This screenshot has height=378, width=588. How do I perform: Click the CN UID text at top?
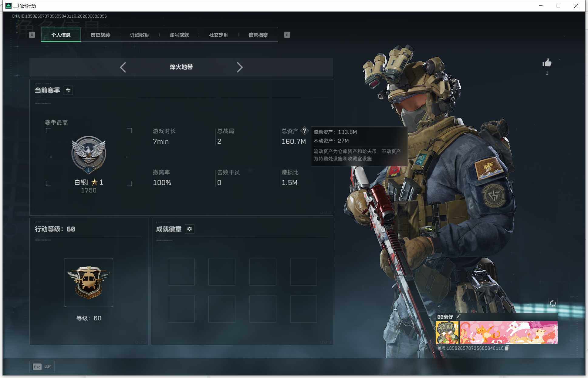(x=59, y=16)
